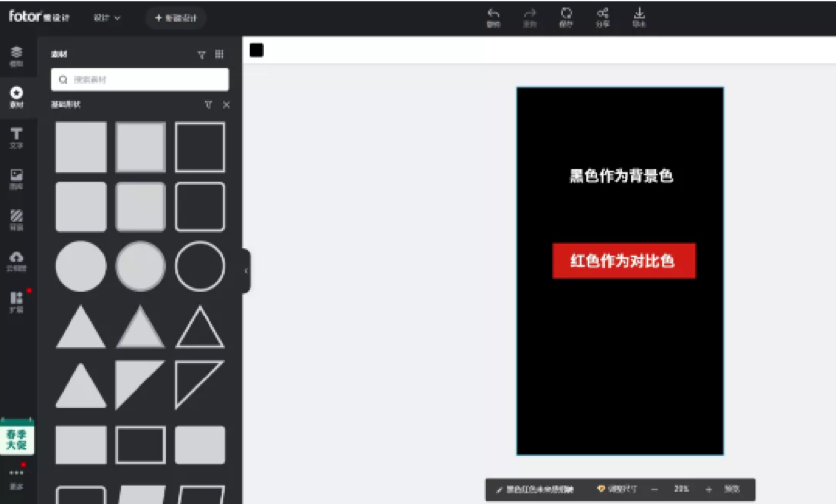Screen dimensions: 836x504
Task: Click the grid view icon in elements panel
Action: point(219,54)
